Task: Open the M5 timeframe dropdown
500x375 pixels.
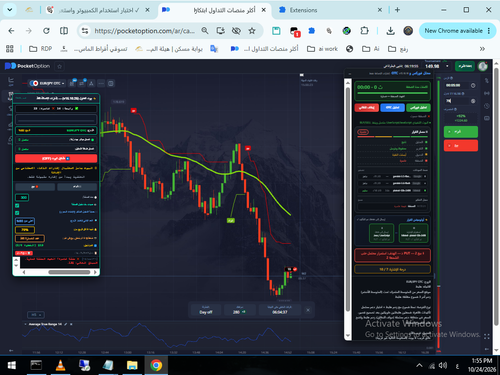Action: (x=36, y=315)
